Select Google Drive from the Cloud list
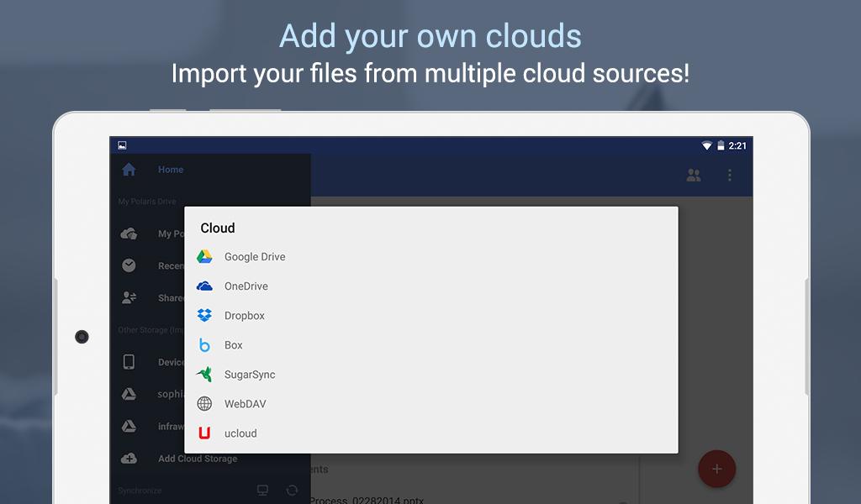The width and height of the screenshot is (861, 504). [431, 257]
